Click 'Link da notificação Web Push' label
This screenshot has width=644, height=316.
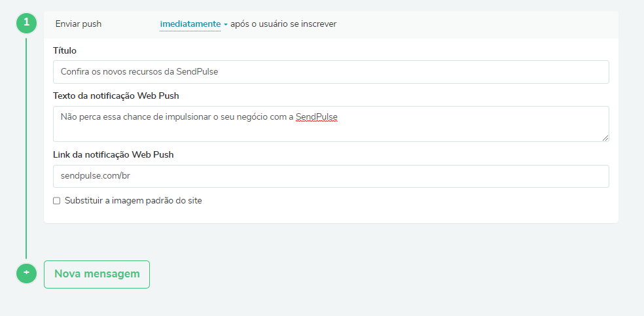pyautogui.click(x=113, y=154)
